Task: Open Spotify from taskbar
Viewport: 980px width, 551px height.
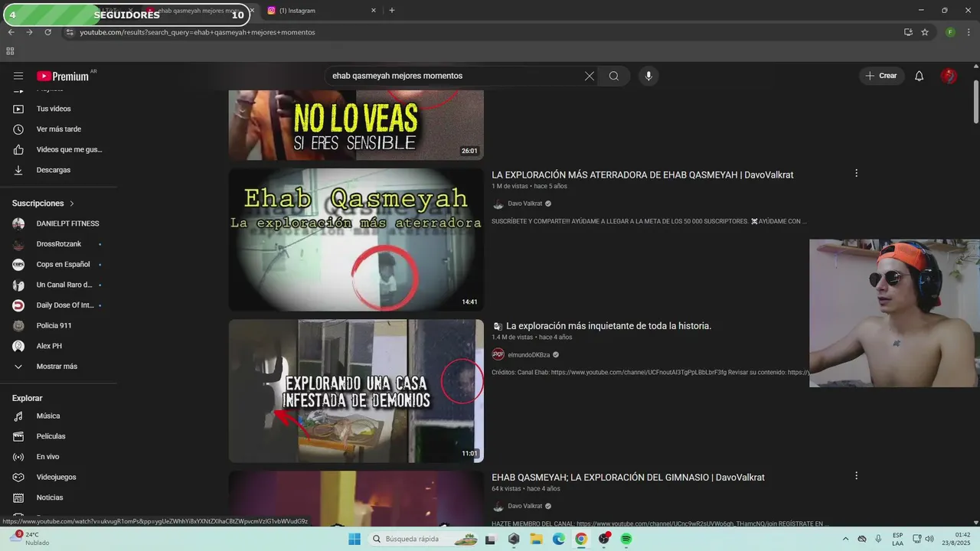Action: pos(626,539)
